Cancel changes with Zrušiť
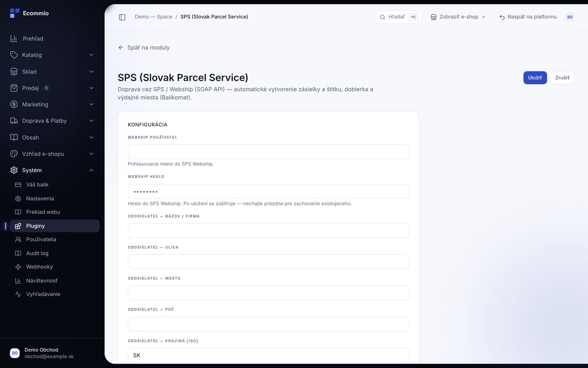The image size is (588, 368). click(562, 78)
